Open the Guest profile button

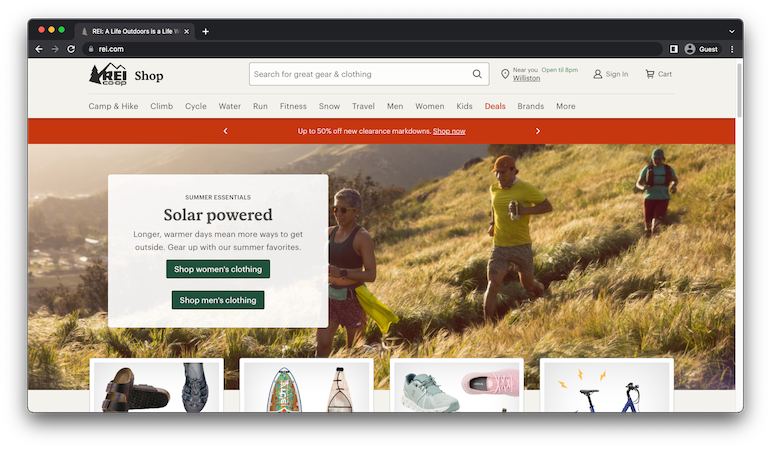(701, 49)
